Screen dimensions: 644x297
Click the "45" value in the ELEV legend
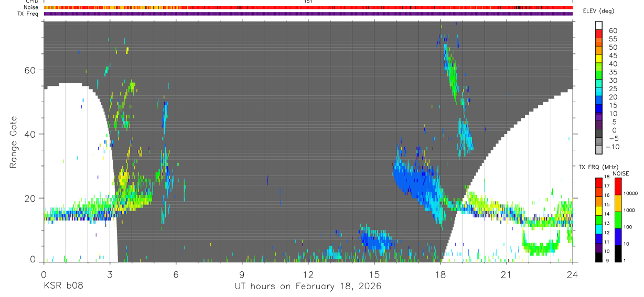tap(613, 56)
